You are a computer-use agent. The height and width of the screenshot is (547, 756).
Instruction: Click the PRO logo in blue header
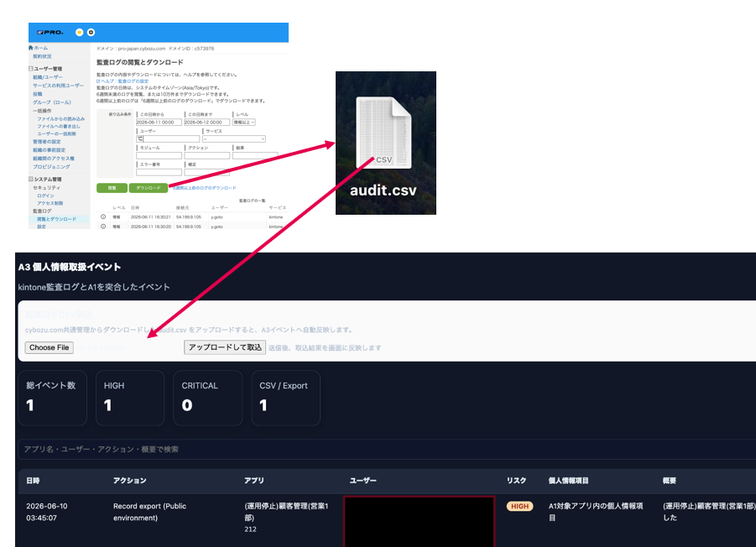pos(50,32)
